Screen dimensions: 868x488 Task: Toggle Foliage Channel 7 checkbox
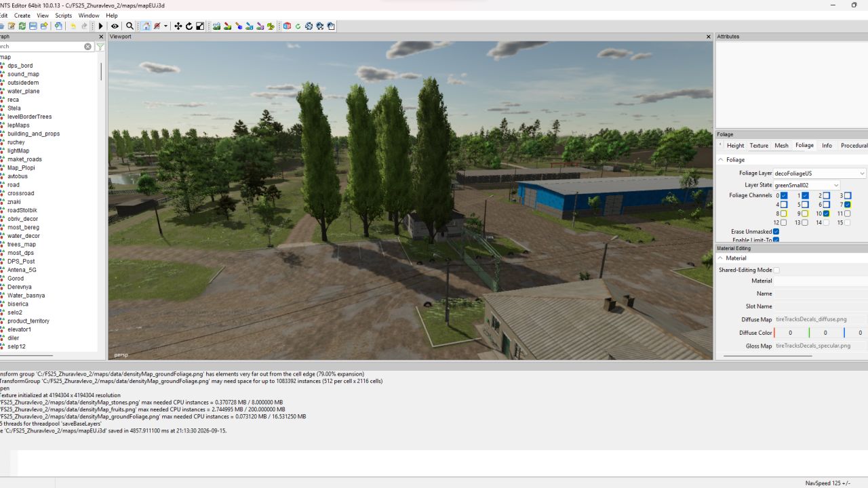pos(848,205)
